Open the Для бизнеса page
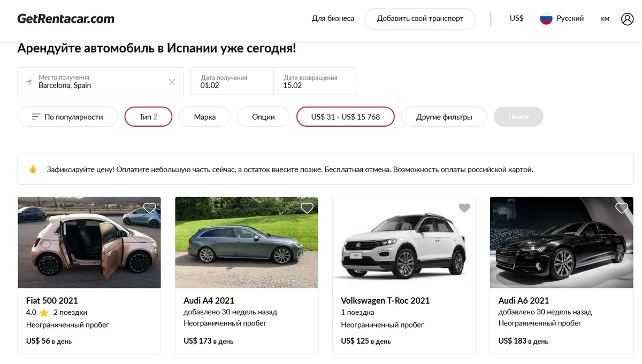Viewport: 642px width, 364px height. [333, 18]
